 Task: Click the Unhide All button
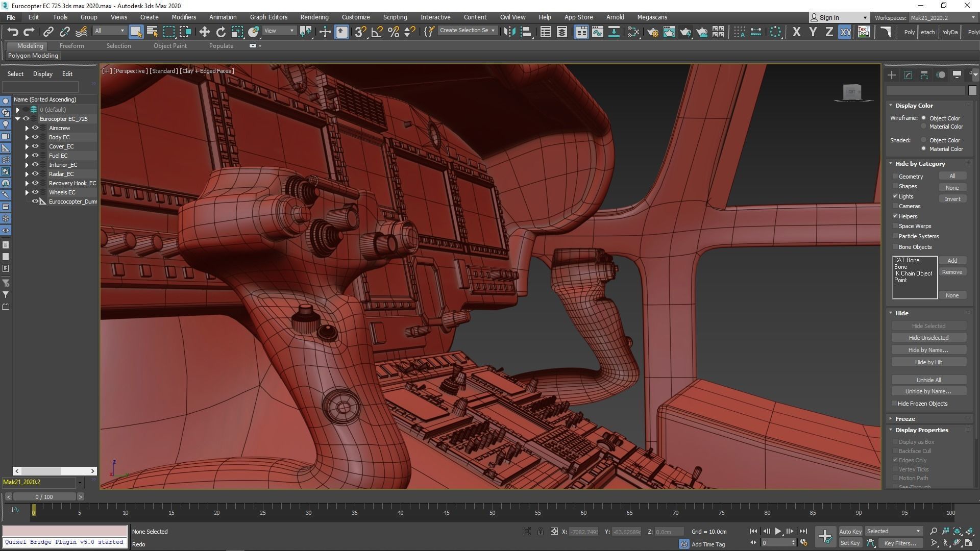point(928,380)
